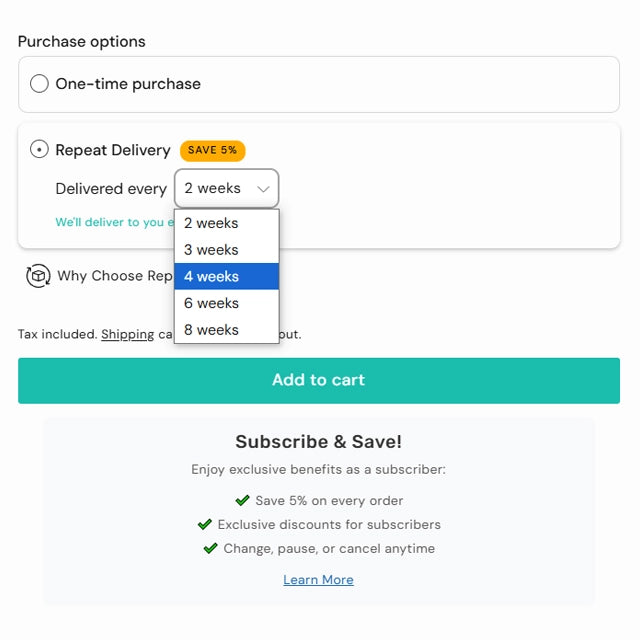Pick 8 weeks delivery frequency

pos(226,330)
